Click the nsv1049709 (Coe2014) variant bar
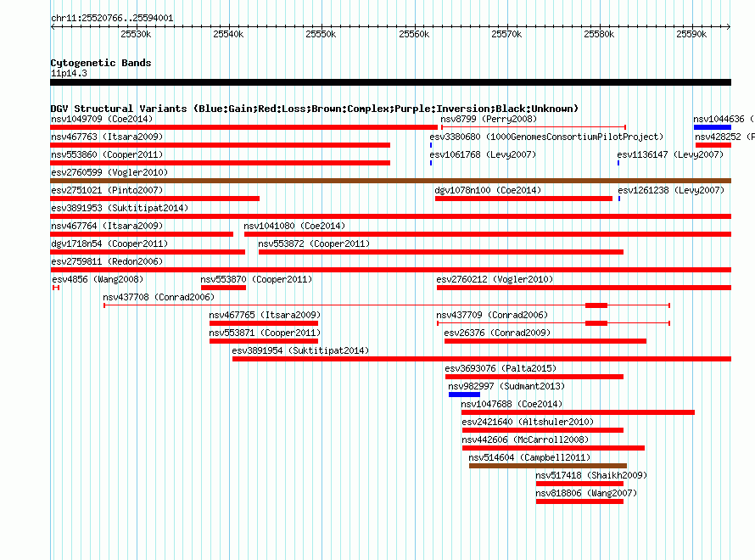 243,127
